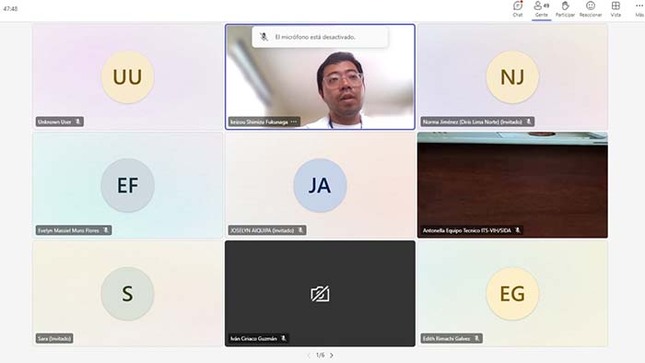Screen dimensions: 645x363
Task: Click Sara (Invitado) name label
Action: coord(54,338)
